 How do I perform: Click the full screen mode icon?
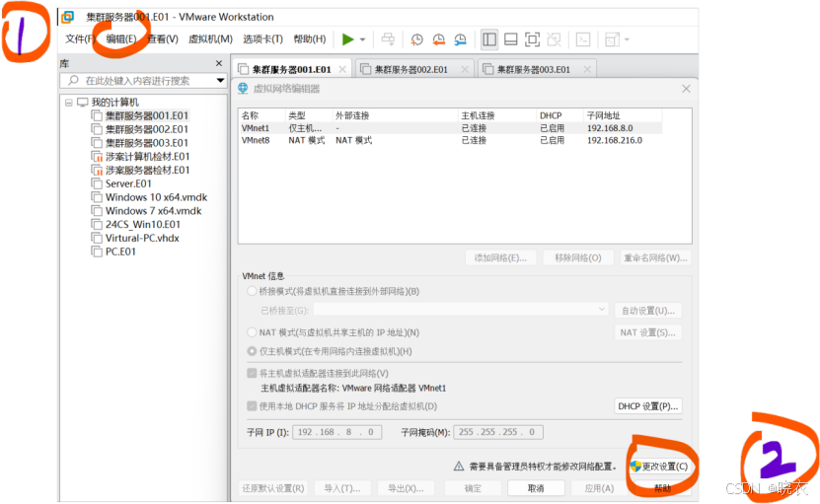[x=533, y=39]
